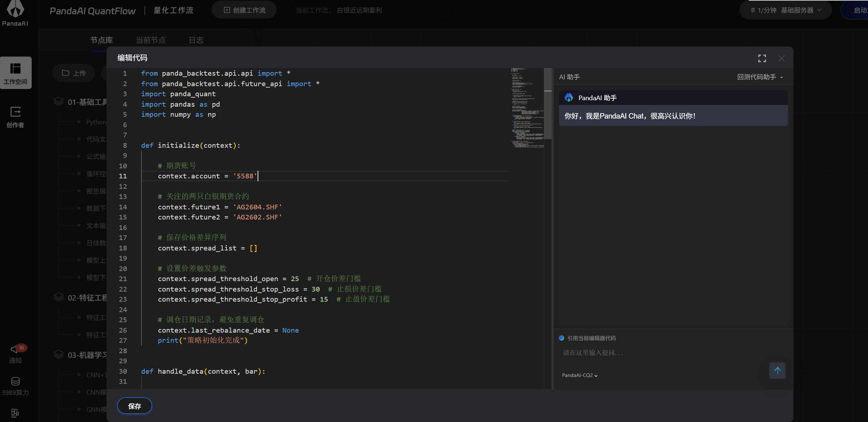Select the GNN模 node tree item

click(x=96, y=409)
